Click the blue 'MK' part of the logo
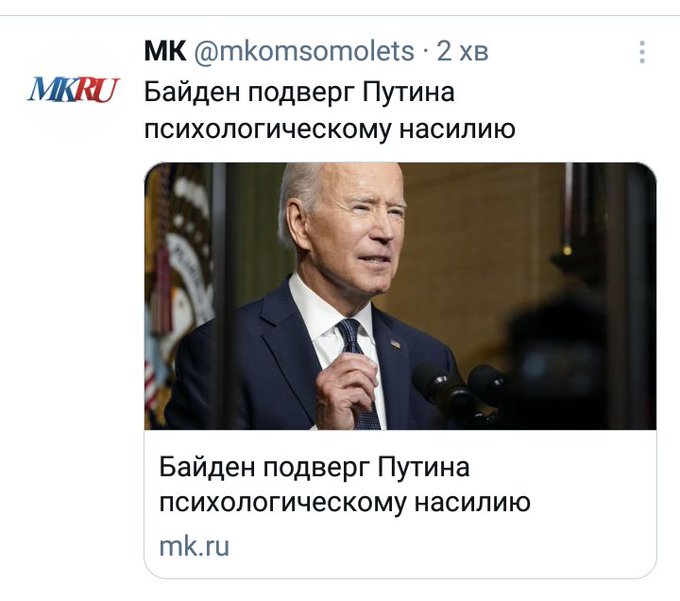This screenshot has width=680, height=601. pyautogui.click(x=51, y=89)
